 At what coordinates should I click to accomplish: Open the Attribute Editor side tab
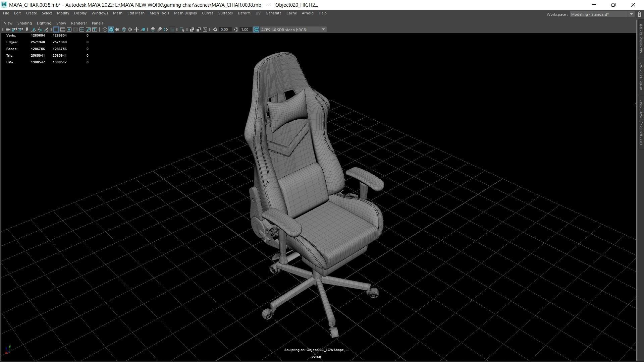(641, 76)
